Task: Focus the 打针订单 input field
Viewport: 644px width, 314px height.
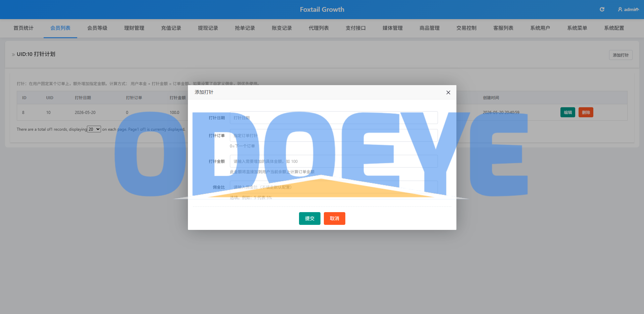Action: (334, 135)
